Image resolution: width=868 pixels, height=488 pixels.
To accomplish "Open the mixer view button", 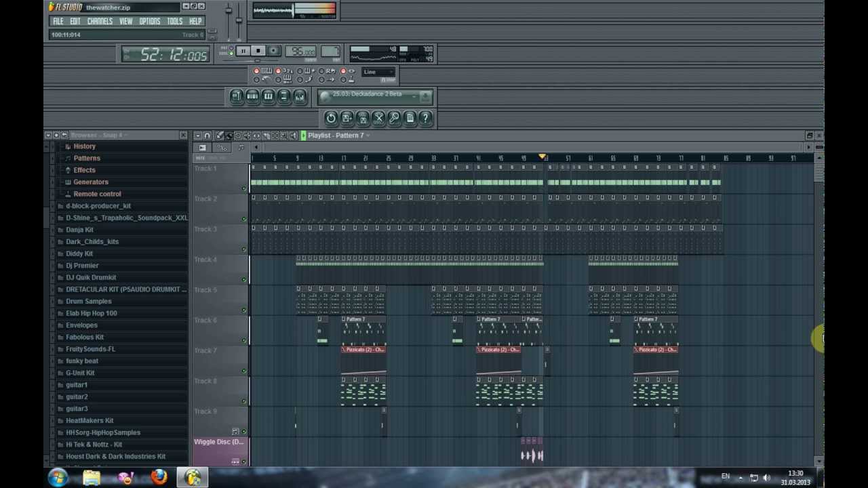I will click(300, 96).
